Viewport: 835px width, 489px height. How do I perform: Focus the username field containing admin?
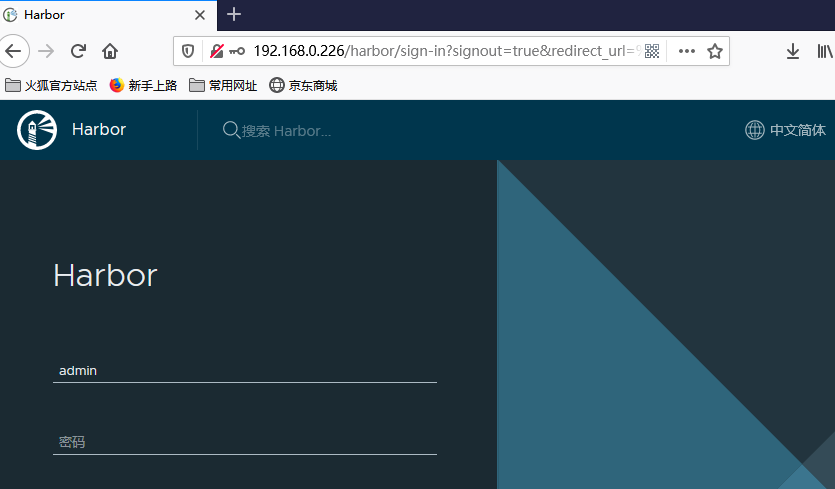pos(245,371)
